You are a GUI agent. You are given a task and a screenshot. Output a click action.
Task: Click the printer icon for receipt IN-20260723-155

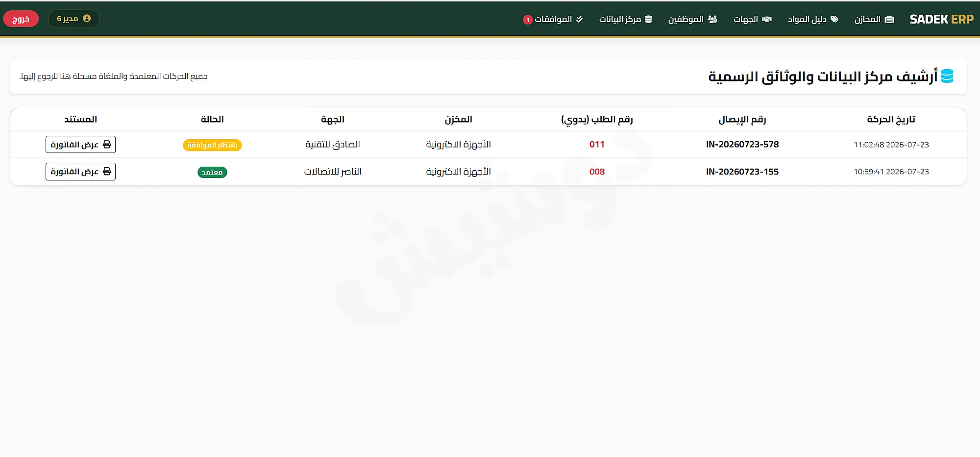(107, 172)
